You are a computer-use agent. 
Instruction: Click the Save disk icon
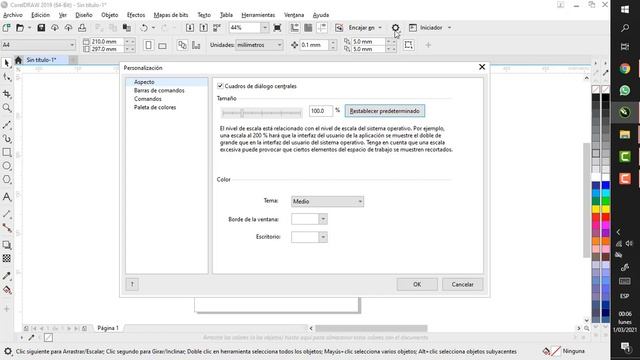[x=41, y=28]
